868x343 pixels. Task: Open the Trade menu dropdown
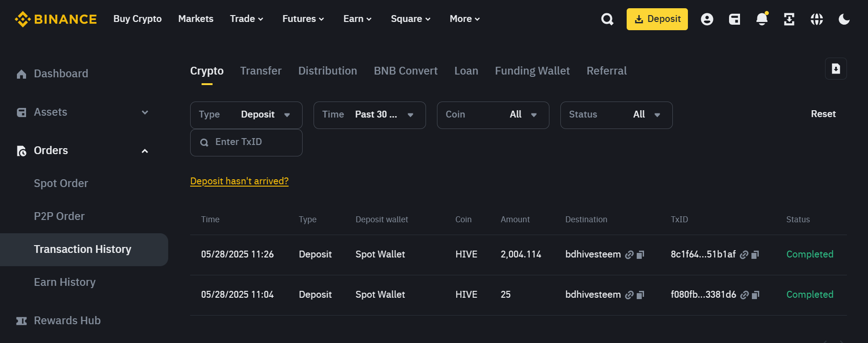tap(247, 19)
